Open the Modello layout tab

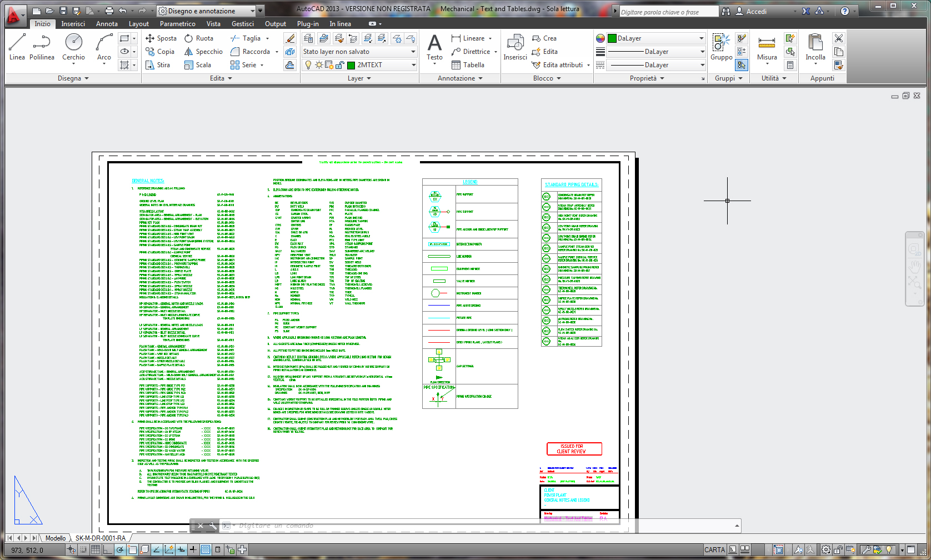point(56,538)
